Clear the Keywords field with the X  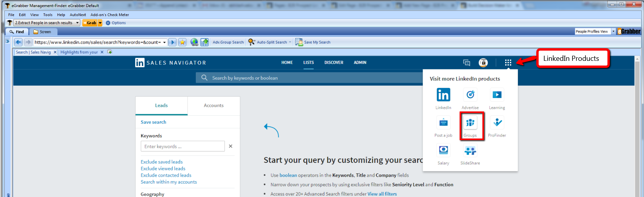click(x=231, y=146)
